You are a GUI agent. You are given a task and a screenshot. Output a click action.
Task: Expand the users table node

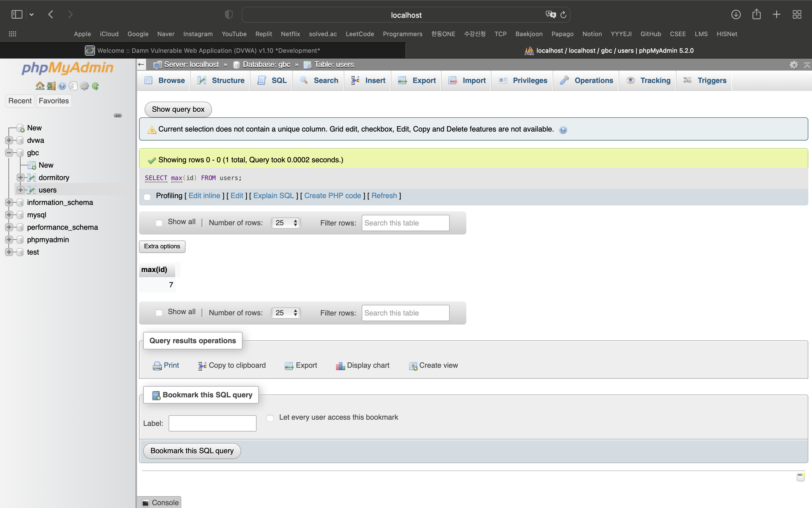(x=21, y=190)
